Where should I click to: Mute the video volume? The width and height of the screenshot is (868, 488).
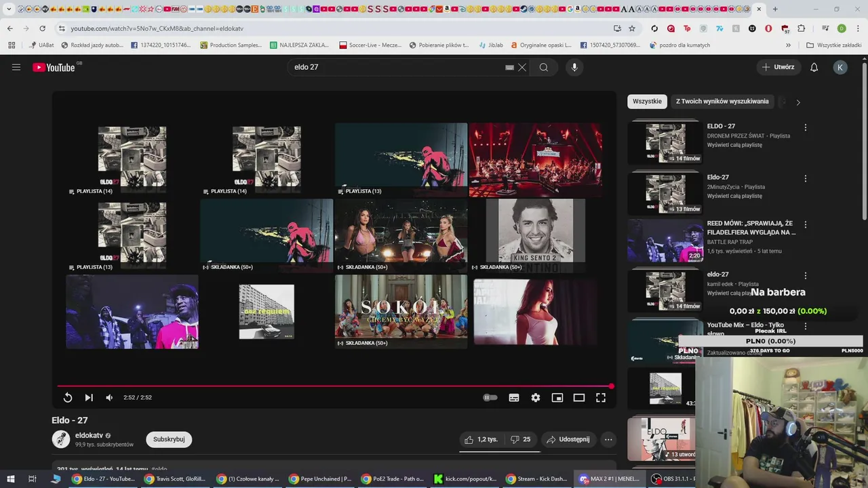coord(109,398)
